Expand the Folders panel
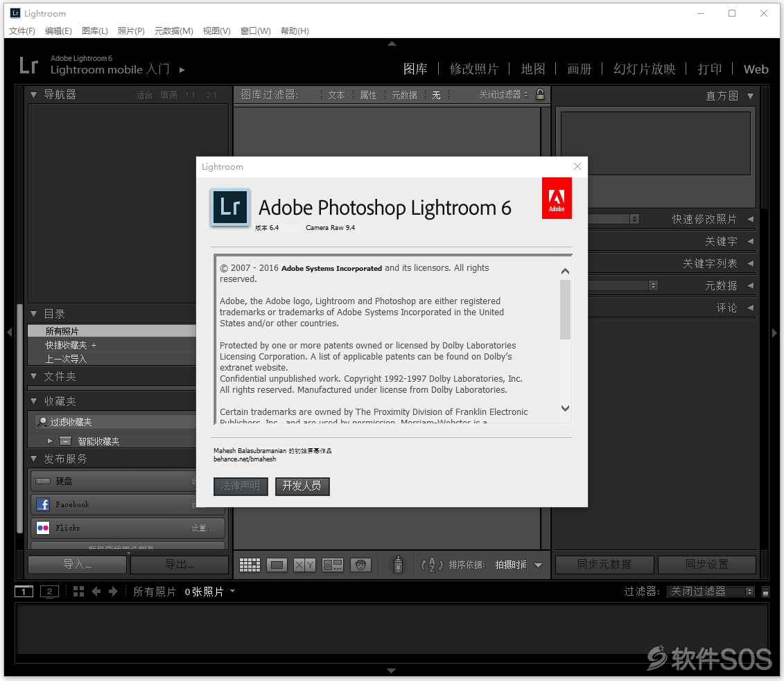This screenshot has width=784, height=681. click(33, 376)
